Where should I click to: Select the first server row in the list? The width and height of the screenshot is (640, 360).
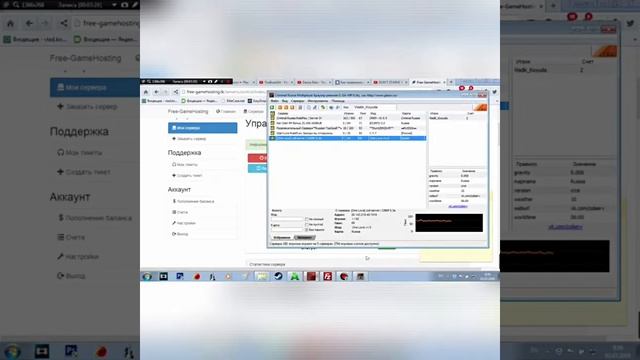(x=347, y=118)
